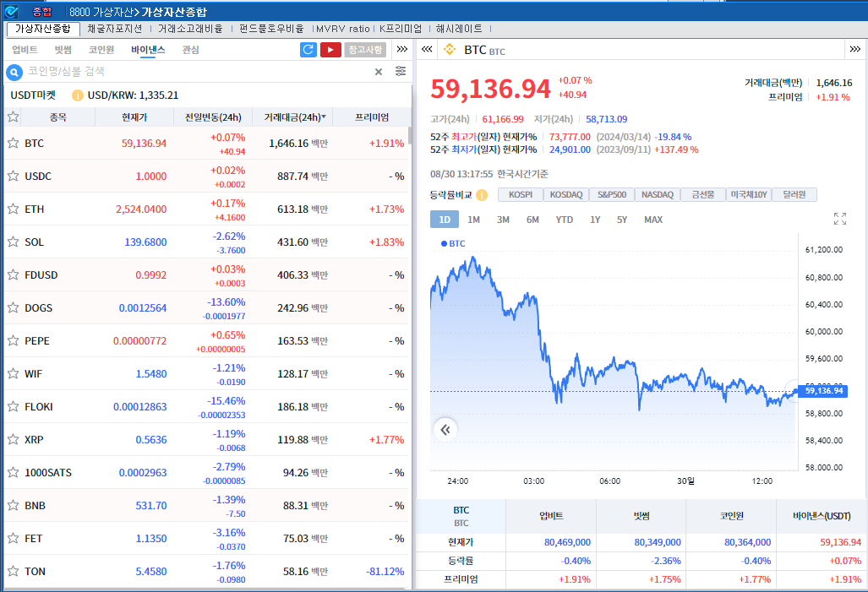The height and width of the screenshot is (592, 868).
Task: Open the filter settings sliders icon
Action: coord(401,72)
